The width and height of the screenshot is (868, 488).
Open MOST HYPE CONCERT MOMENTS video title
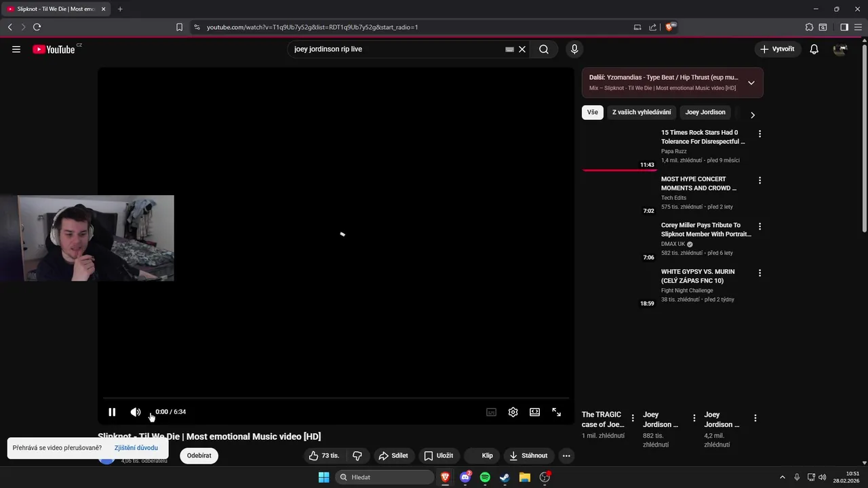pyautogui.click(x=699, y=184)
